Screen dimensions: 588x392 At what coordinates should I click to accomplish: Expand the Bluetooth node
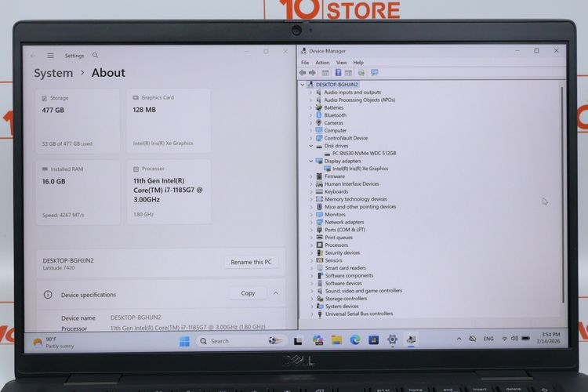[x=310, y=115]
